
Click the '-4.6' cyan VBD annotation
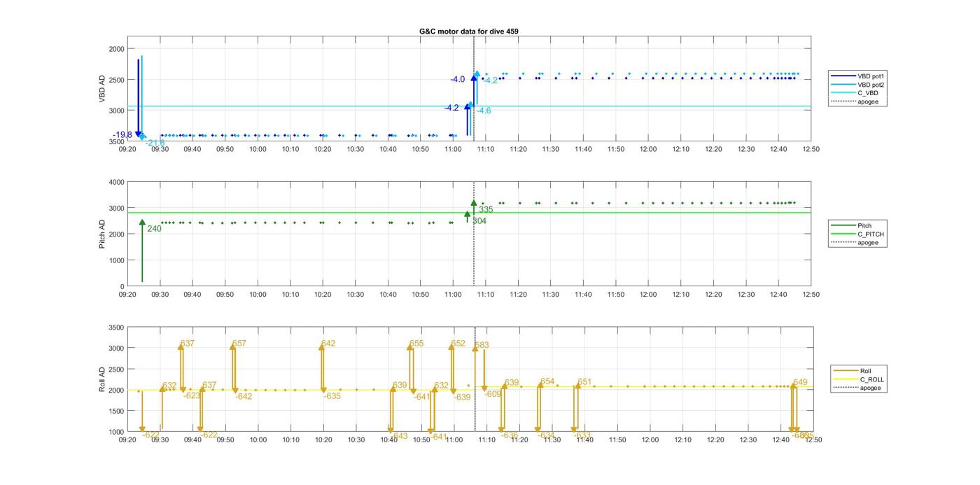(x=484, y=111)
